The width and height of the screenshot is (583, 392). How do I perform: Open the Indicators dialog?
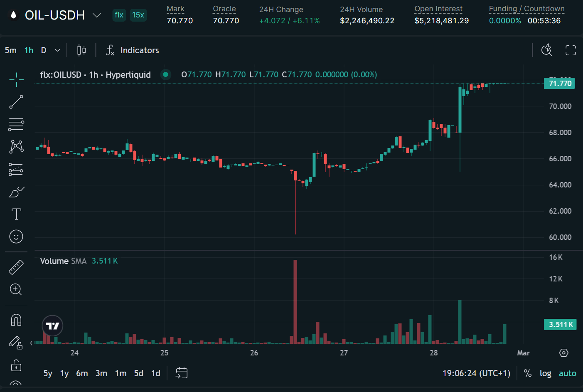tap(133, 50)
